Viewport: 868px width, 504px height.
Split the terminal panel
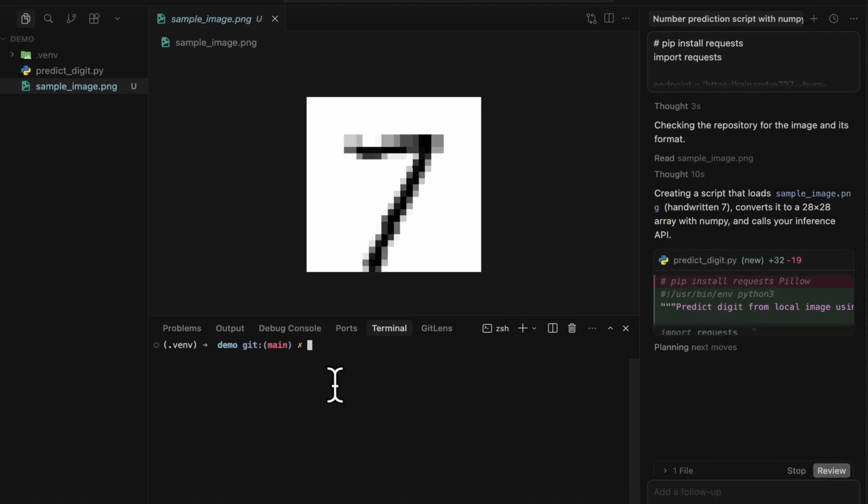point(552,328)
